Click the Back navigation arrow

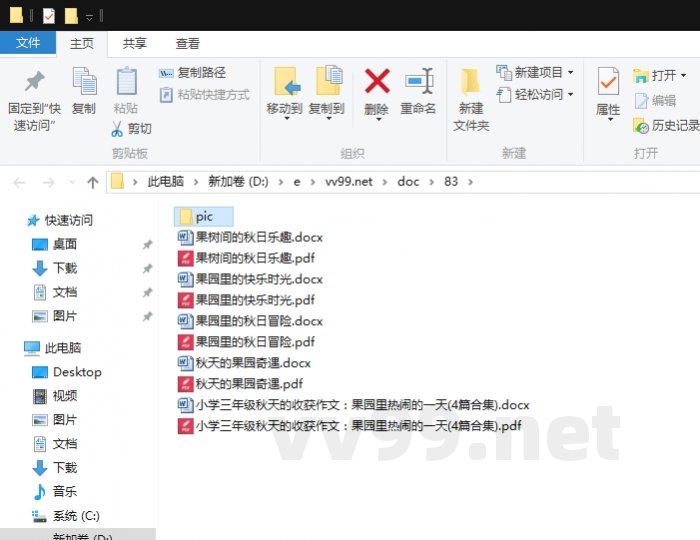tap(19, 183)
